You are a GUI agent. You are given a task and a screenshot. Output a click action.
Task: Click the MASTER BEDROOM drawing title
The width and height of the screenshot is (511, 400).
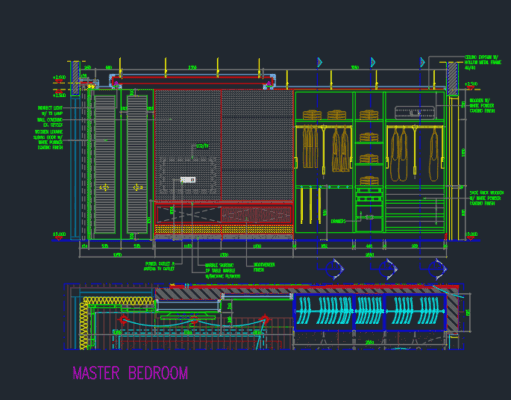click(130, 373)
